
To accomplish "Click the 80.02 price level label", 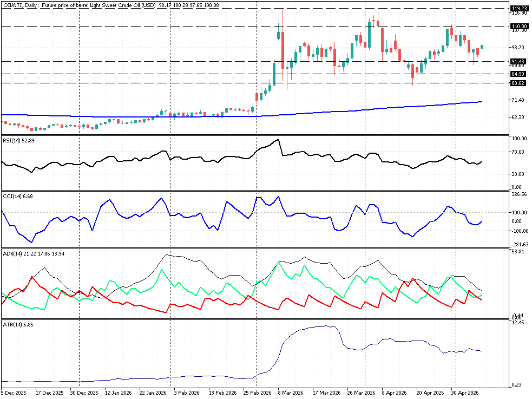I will point(518,83).
